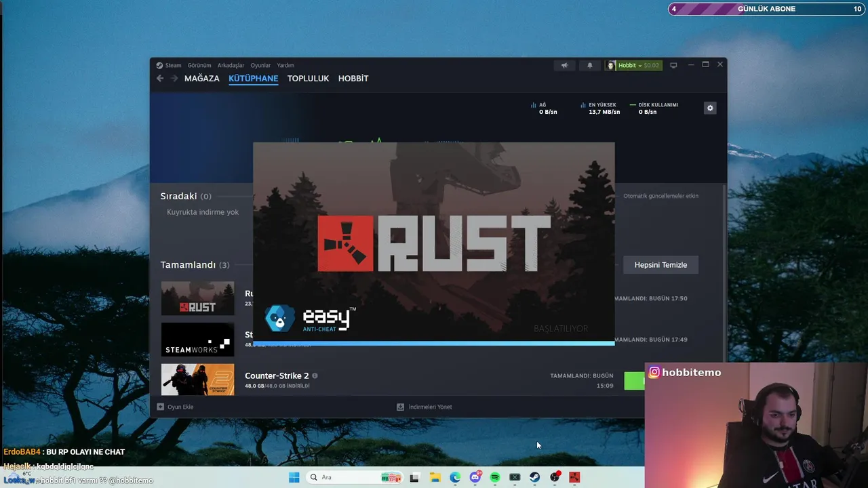Click the Sıradaki (0) heading
The width and height of the screenshot is (868, 488).
point(186,196)
